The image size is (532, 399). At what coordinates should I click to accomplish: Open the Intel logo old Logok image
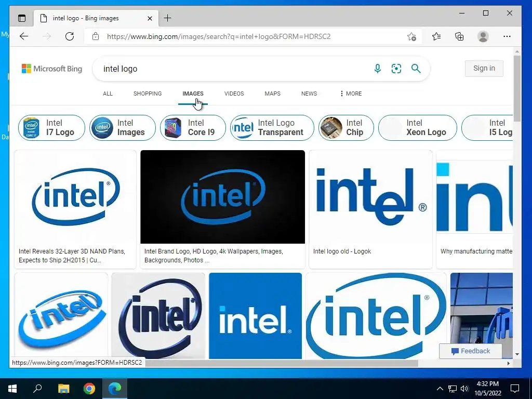point(370,197)
